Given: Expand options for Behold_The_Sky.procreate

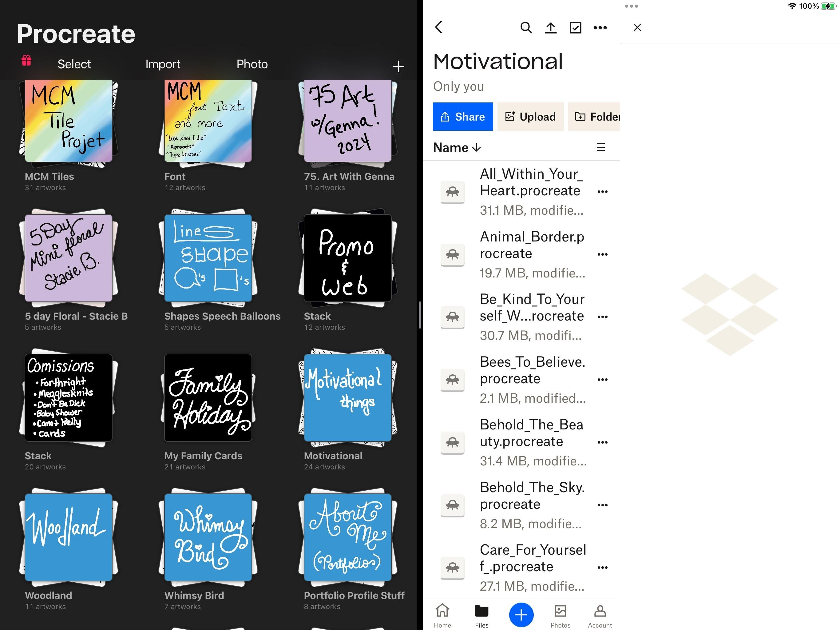Looking at the screenshot, I should tap(602, 505).
